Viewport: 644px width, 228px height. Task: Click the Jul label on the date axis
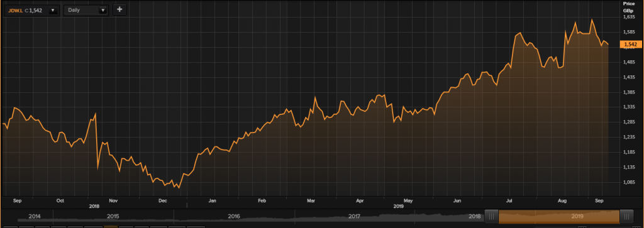click(x=509, y=201)
